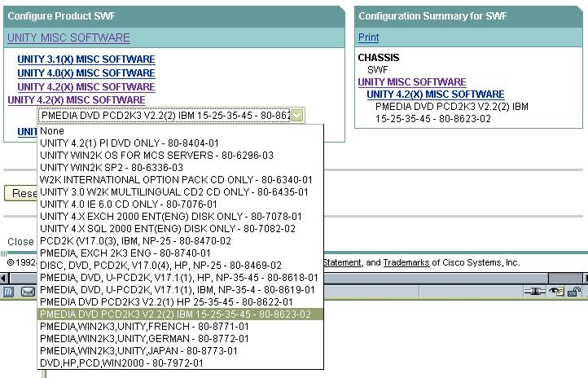Toggle the PMEDIA software dropdown arrow
Viewport: 588px width, 378px height.
pyautogui.click(x=297, y=116)
